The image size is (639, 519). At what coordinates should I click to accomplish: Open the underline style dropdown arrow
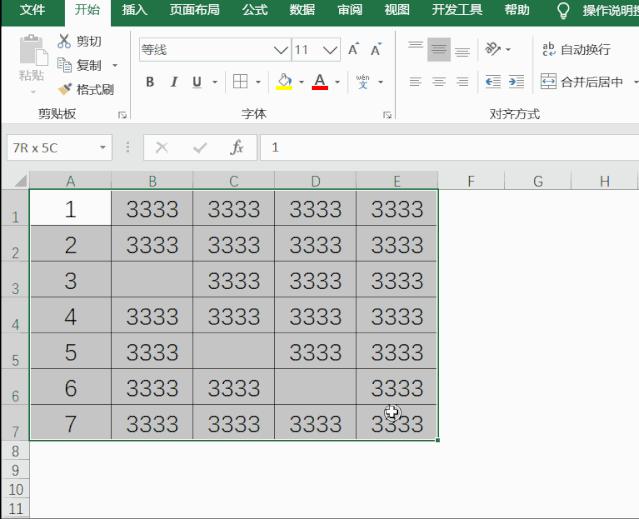pos(215,82)
